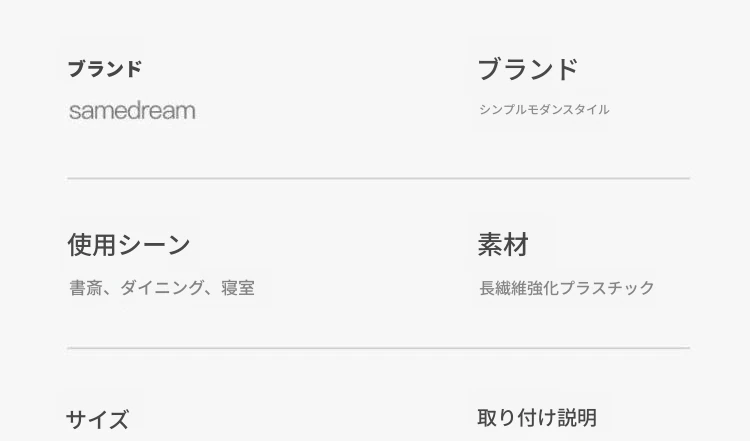Click the ブランド heading above シンプルモダンスタイル
The height and width of the screenshot is (441, 750).
527,69
